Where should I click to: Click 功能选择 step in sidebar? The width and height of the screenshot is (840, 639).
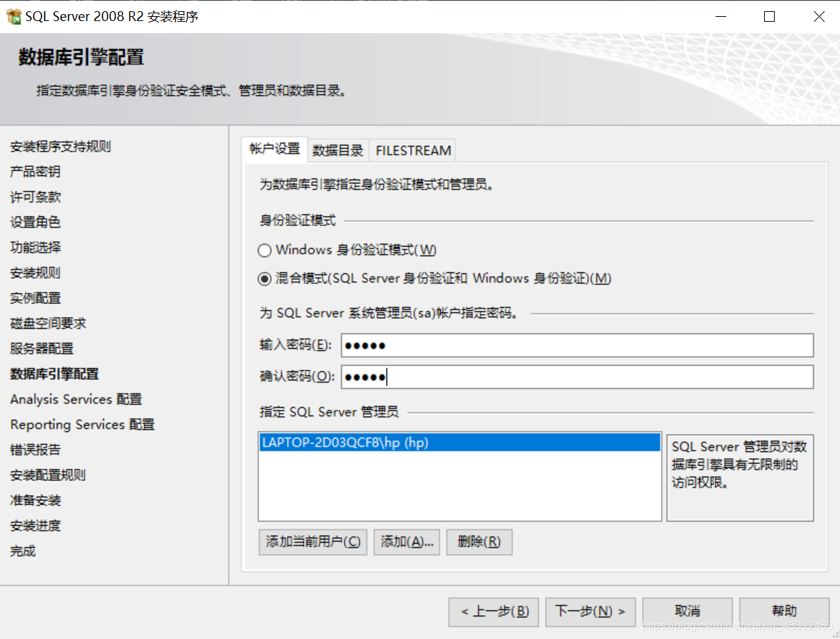[x=35, y=247]
